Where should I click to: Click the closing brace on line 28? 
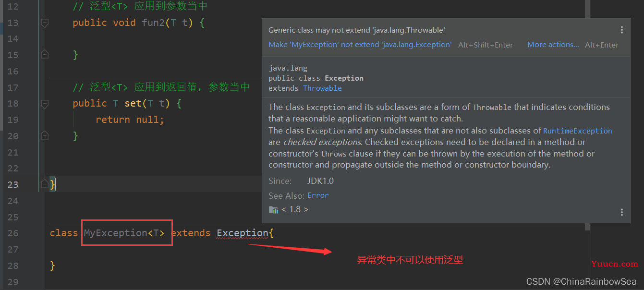point(53,265)
